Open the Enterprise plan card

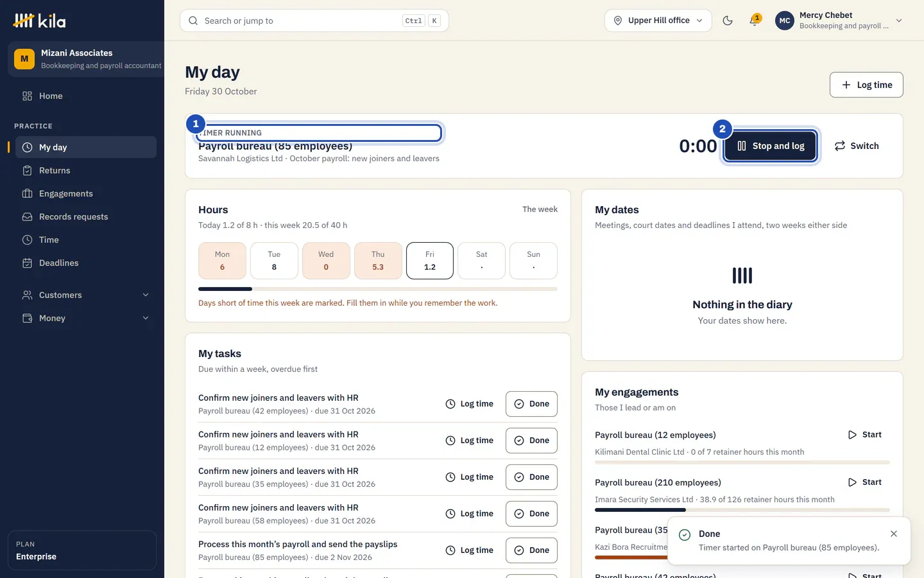pyautogui.click(x=82, y=550)
